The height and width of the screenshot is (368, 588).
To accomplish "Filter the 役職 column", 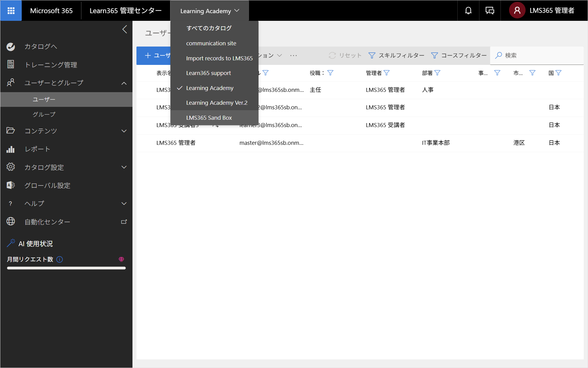I will [330, 73].
